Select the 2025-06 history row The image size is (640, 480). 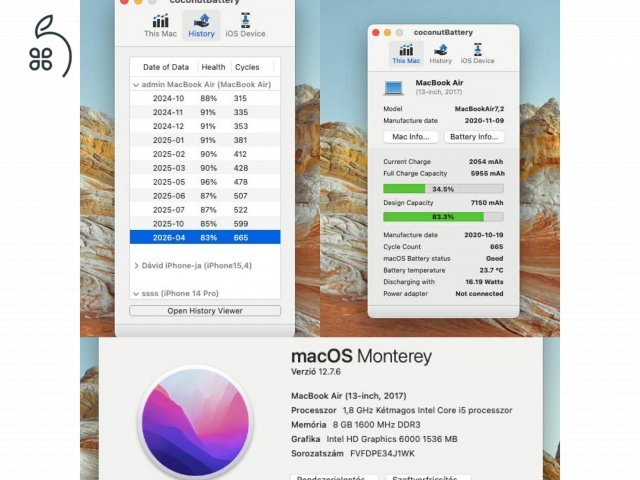pyautogui.click(x=205, y=196)
